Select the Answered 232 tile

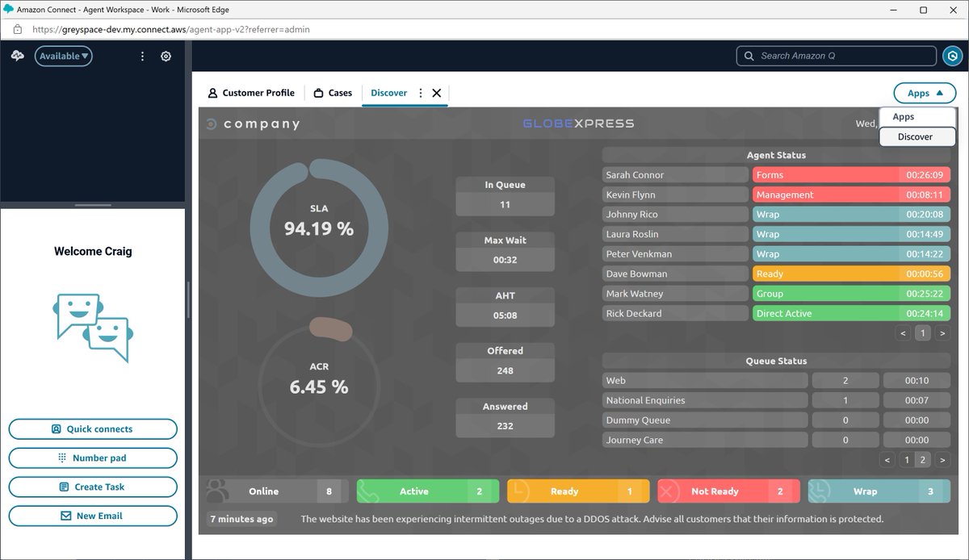505,417
